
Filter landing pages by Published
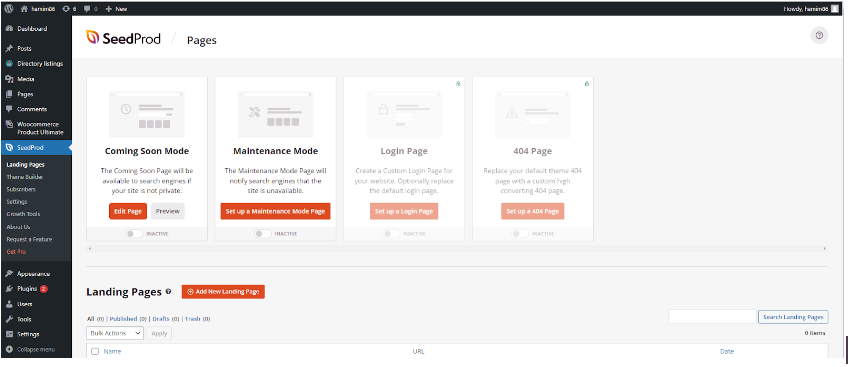click(x=123, y=319)
